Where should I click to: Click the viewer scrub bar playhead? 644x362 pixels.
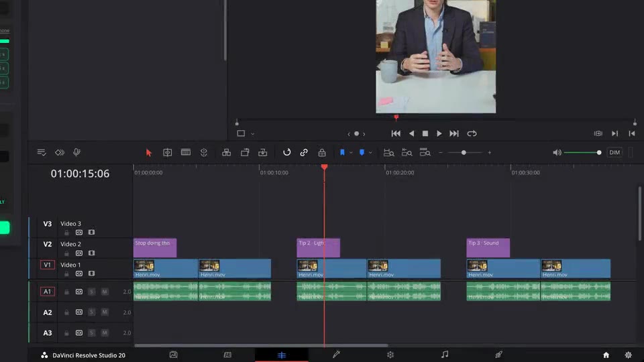[396, 118]
